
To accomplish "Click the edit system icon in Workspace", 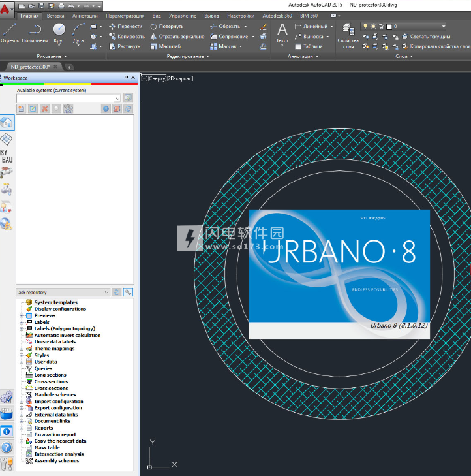I will (33, 108).
